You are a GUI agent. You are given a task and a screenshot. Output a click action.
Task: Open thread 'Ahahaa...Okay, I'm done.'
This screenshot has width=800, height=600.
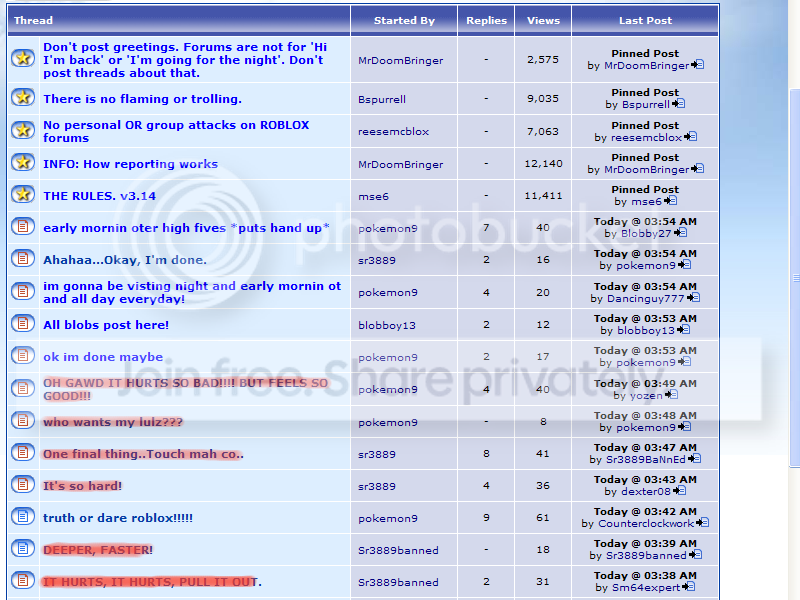[x=125, y=260]
